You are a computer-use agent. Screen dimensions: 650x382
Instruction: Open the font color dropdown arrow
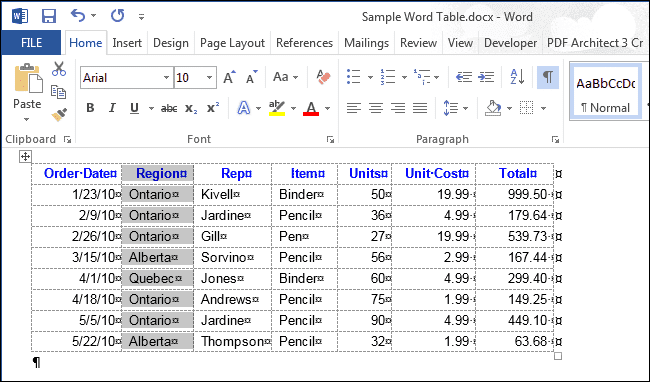(327, 109)
